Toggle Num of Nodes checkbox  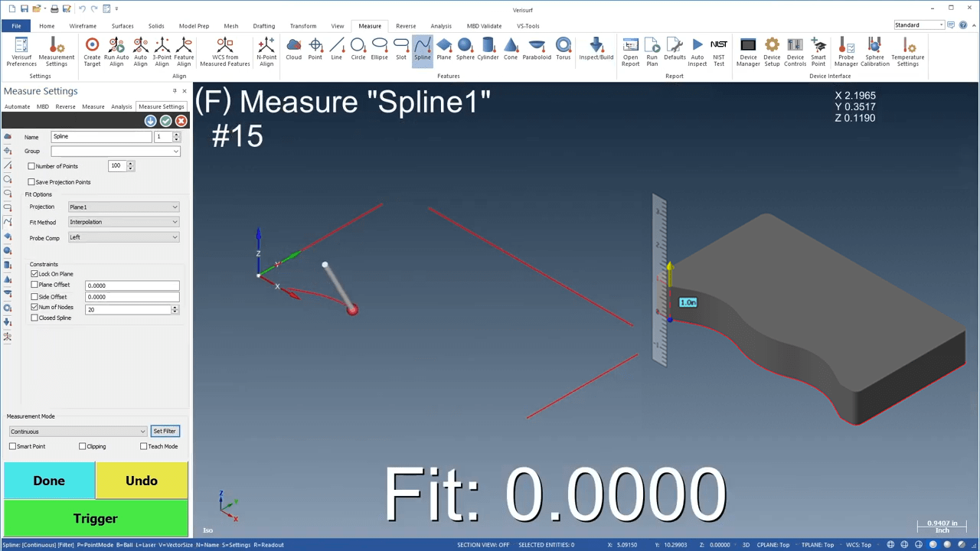pos(34,308)
